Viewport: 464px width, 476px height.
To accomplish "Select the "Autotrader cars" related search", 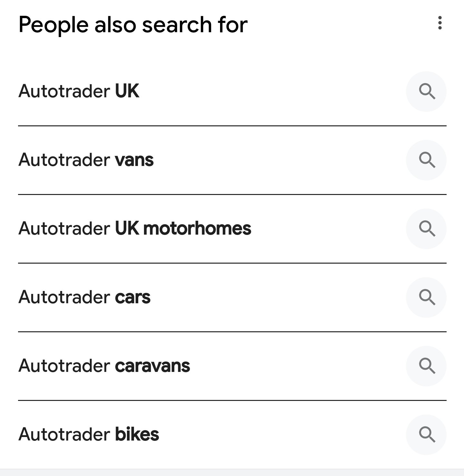I will point(84,297).
